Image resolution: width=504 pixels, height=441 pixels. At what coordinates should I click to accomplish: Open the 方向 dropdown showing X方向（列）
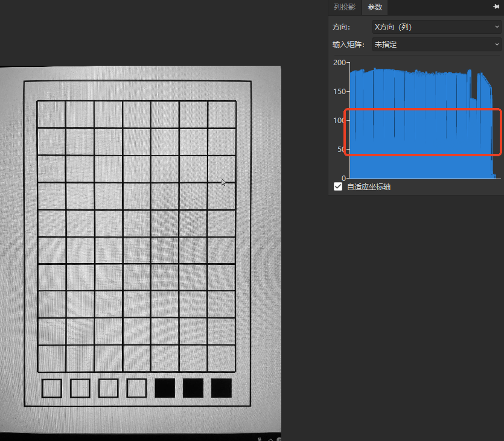[436, 27]
